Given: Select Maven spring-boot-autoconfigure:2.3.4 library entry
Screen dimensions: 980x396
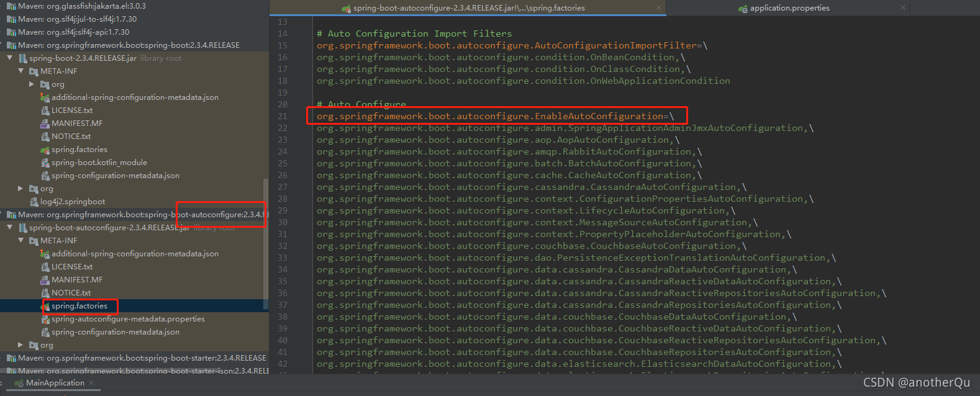Looking at the screenshot, I should 143,214.
